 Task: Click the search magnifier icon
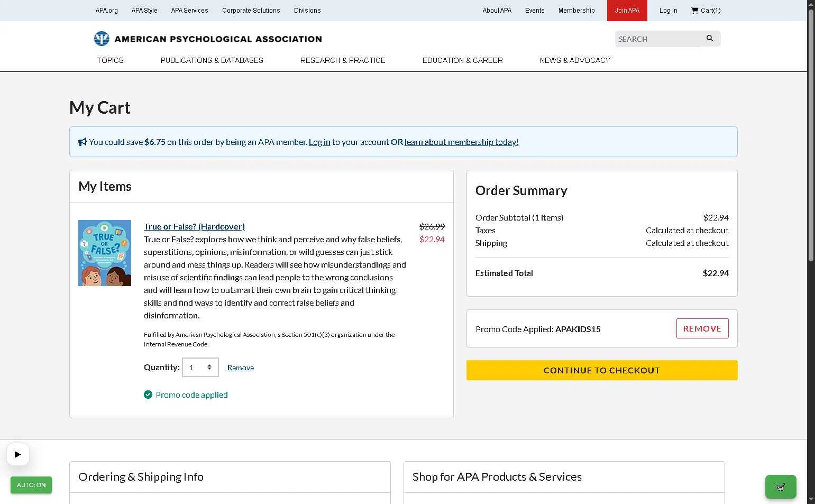(x=710, y=38)
